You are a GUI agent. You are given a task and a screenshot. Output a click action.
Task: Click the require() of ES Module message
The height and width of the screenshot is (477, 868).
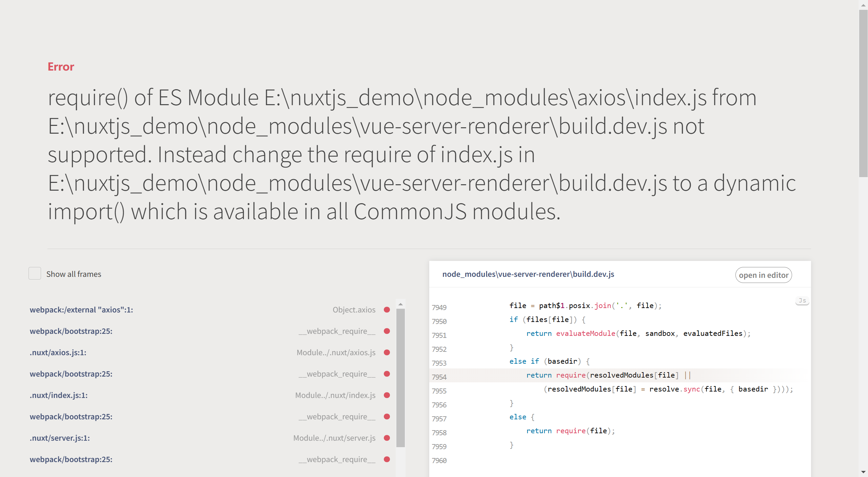click(421, 154)
